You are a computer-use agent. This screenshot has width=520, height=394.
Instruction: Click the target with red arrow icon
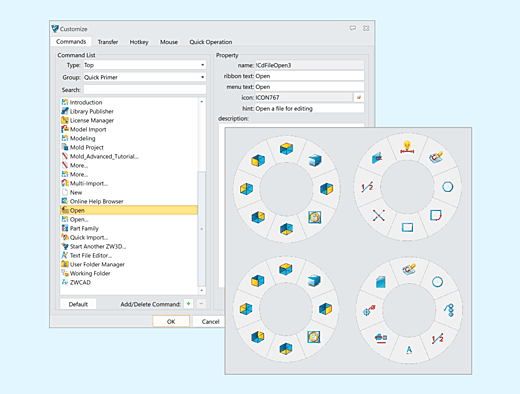coord(369,311)
